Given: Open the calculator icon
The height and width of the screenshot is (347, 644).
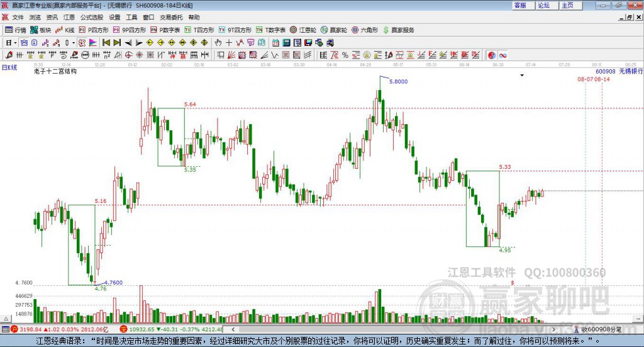Looking at the screenshot, I should (x=286, y=43).
